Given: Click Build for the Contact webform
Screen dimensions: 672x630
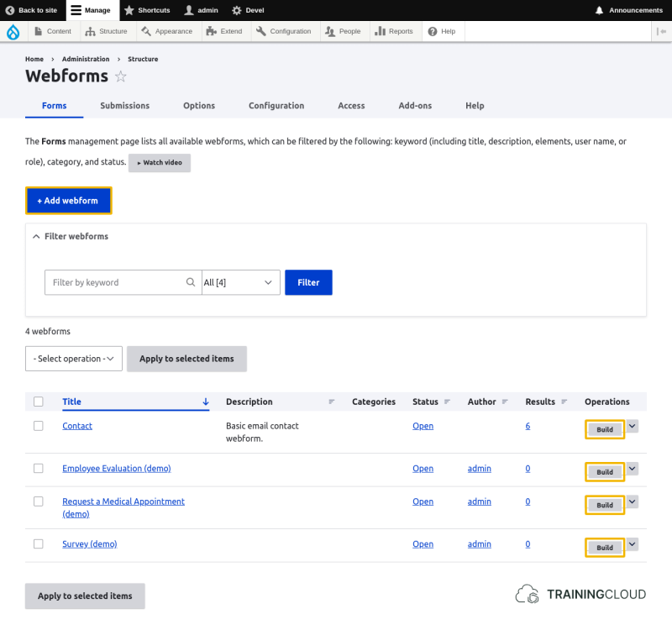Looking at the screenshot, I should coord(605,429).
